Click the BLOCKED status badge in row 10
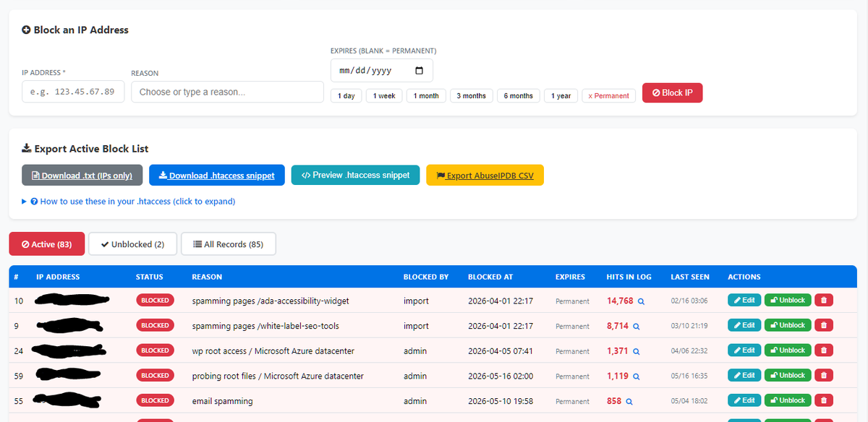The image size is (868, 422). [155, 301]
